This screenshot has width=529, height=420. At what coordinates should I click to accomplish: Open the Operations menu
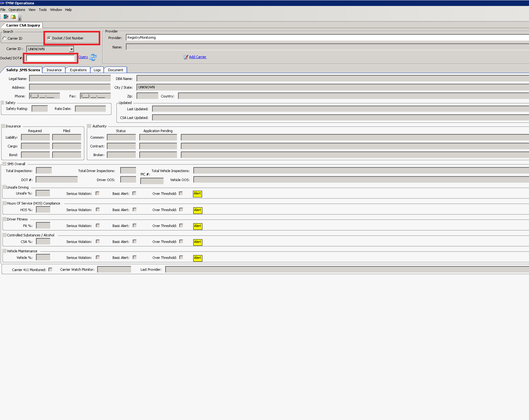pos(17,10)
